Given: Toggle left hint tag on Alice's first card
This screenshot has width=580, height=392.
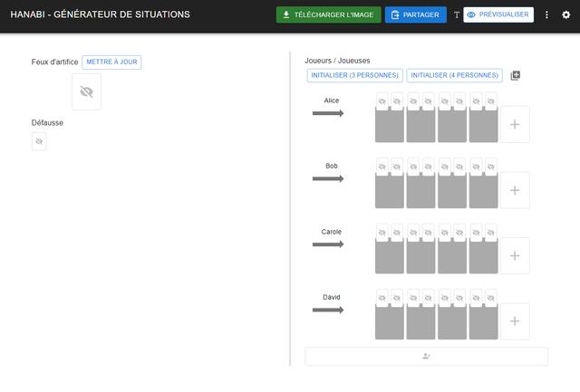Looking at the screenshot, I should point(382,101).
